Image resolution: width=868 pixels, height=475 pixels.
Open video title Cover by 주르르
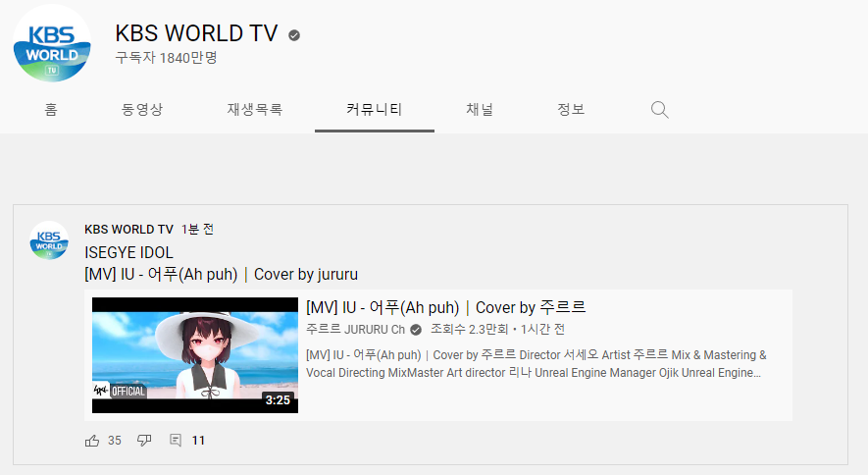[x=445, y=307]
